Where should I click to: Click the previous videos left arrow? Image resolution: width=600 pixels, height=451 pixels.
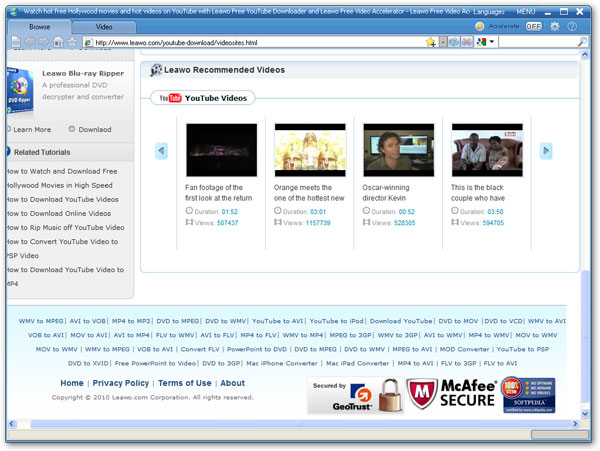161,151
